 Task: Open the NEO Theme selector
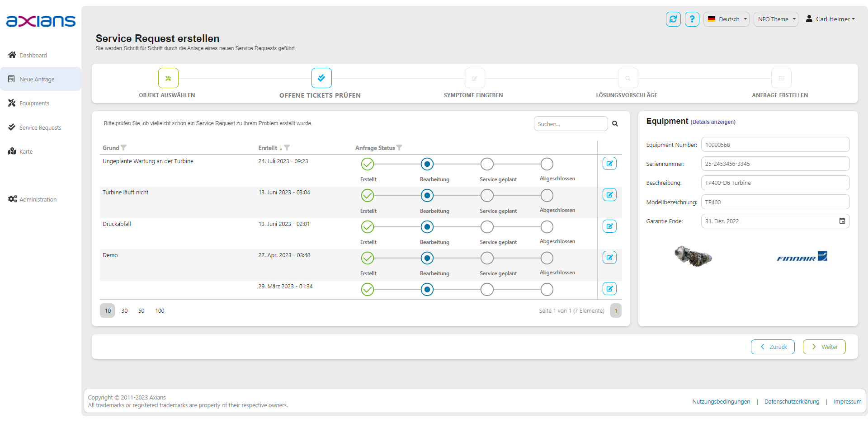(776, 19)
